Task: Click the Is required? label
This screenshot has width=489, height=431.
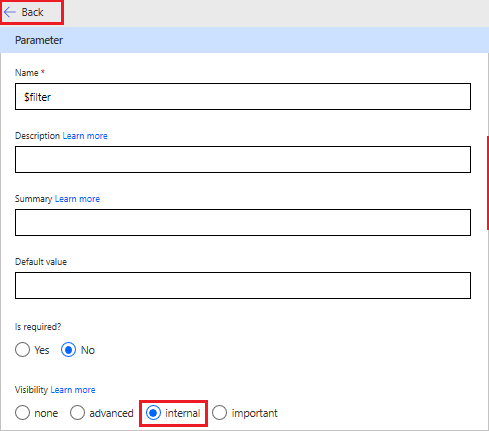Action: [38, 327]
